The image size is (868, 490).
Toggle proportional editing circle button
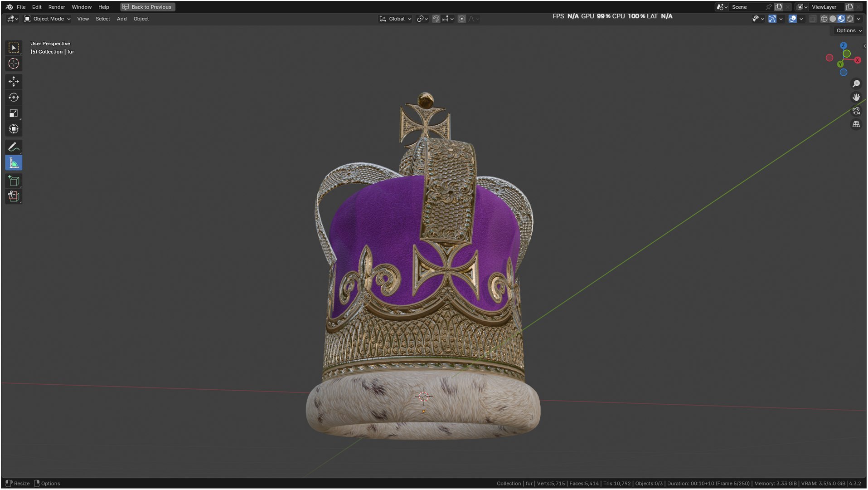[x=461, y=19]
